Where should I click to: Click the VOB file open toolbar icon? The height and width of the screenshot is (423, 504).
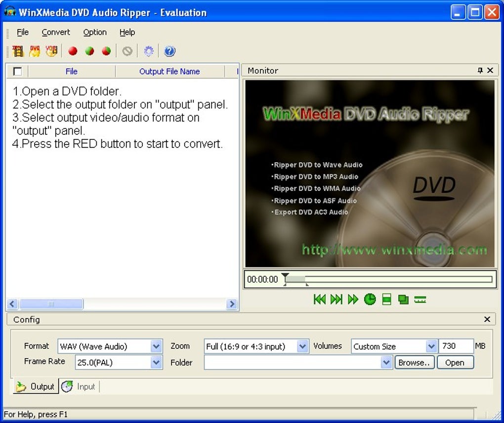coord(51,51)
